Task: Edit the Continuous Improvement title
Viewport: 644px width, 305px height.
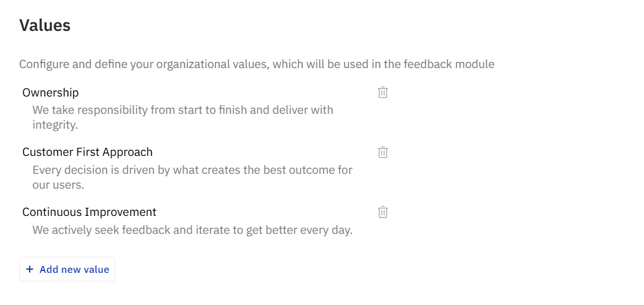Action: coord(89,212)
